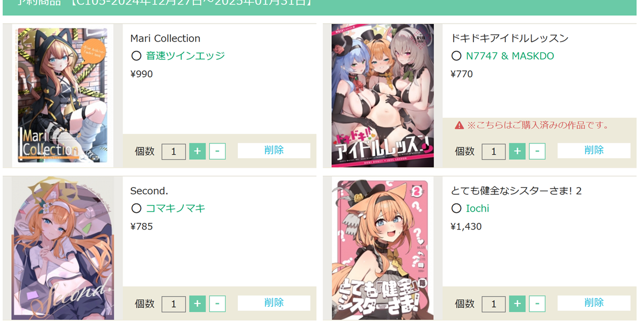Increase quantity of とても健全なシスターさま! 2
The image size is (644, 336).
tap(517, 304)
